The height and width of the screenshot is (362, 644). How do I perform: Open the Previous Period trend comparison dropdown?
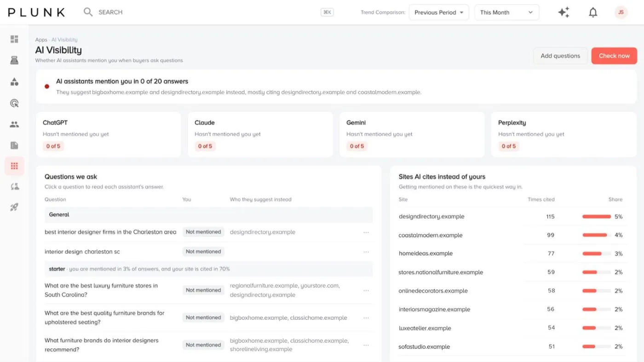click(439, 12)
